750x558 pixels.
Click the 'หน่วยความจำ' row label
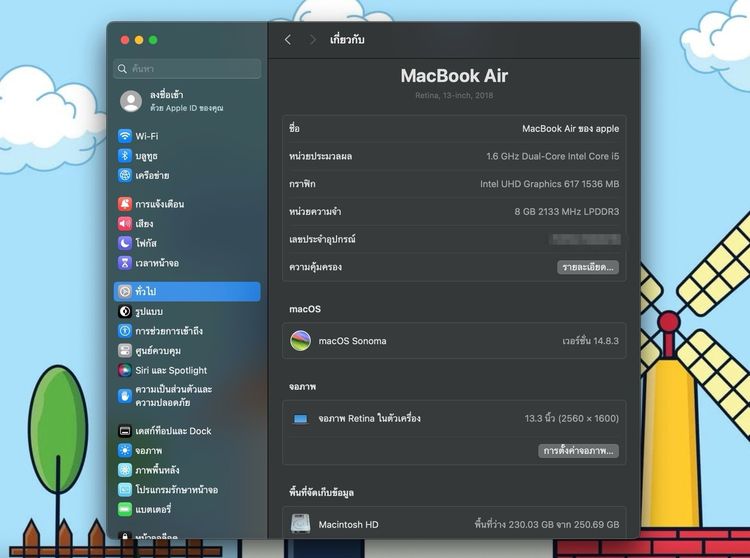(315, 211)
